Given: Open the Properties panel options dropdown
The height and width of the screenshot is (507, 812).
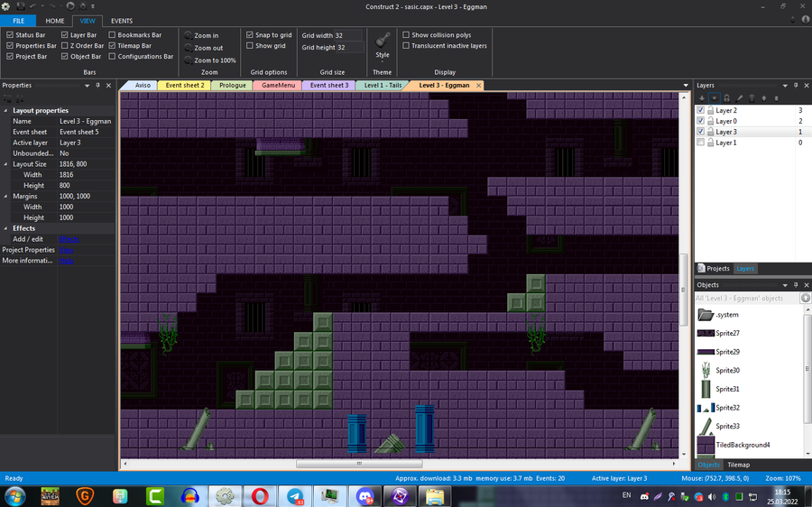Looking at the screenshot, I should coord(87,86).
